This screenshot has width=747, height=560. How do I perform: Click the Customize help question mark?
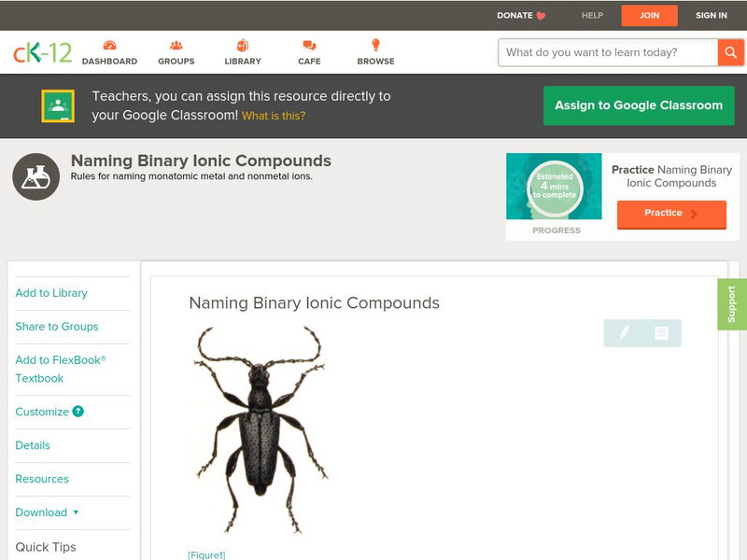pyautogui.click(x=78, y=412)
